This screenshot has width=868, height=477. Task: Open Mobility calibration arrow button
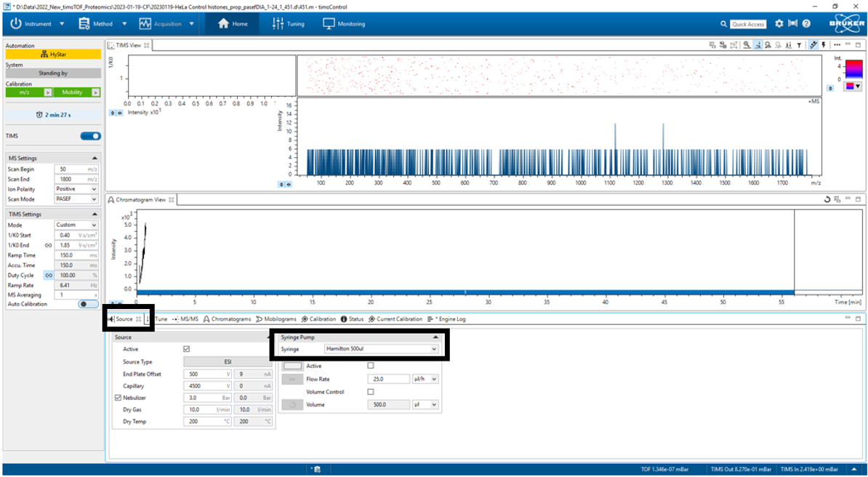click(96, 92)
